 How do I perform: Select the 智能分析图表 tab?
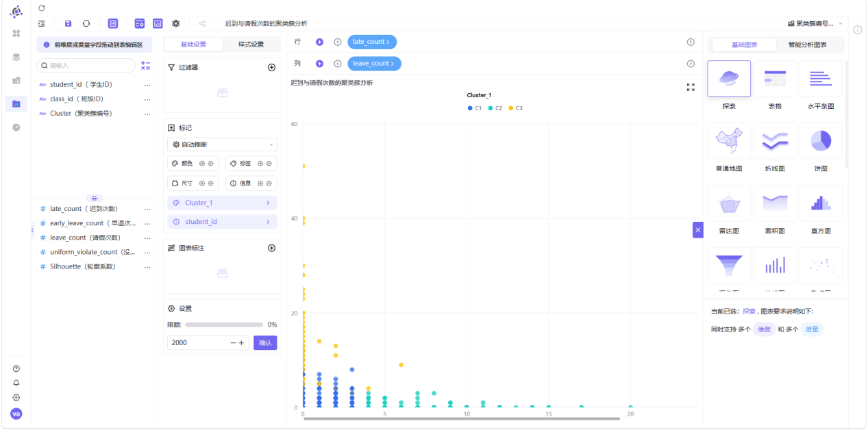coord(807,45)
